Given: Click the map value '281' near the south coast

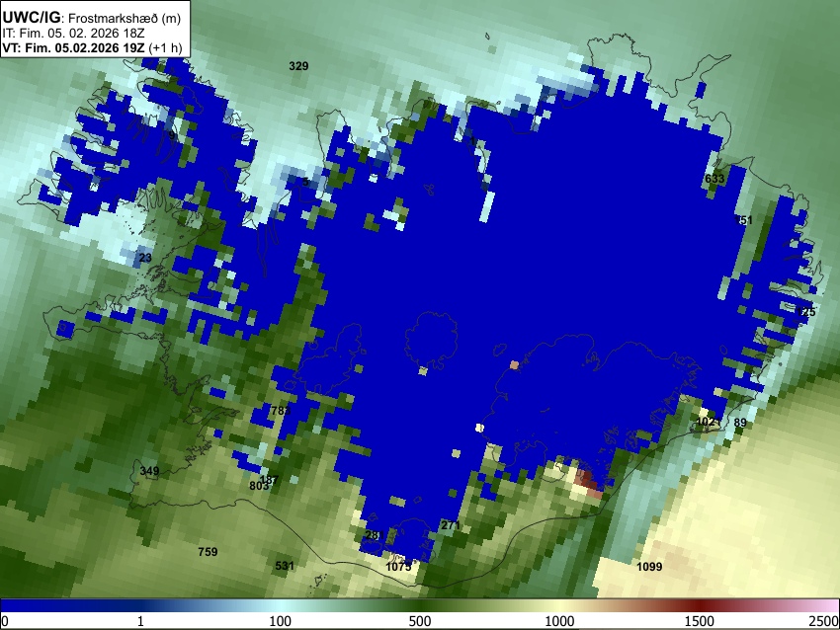Looking at the screenshot, I should (x=375, y=535).
